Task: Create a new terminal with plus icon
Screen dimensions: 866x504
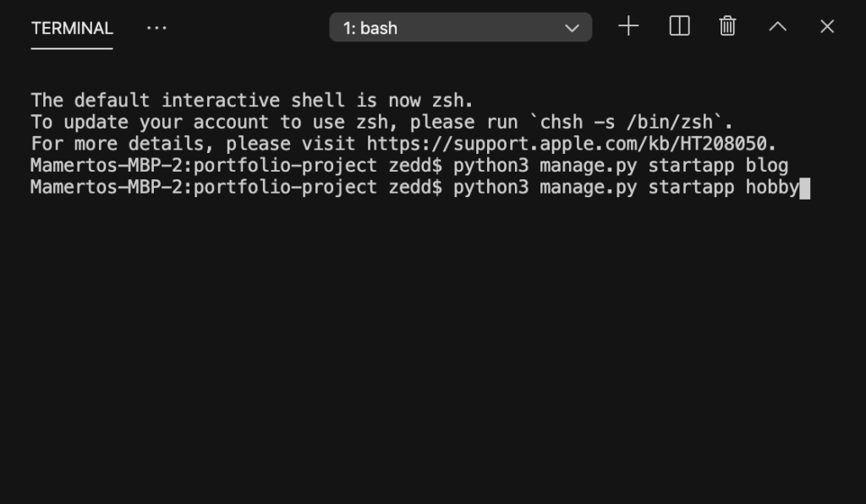Action: point(628,26)
